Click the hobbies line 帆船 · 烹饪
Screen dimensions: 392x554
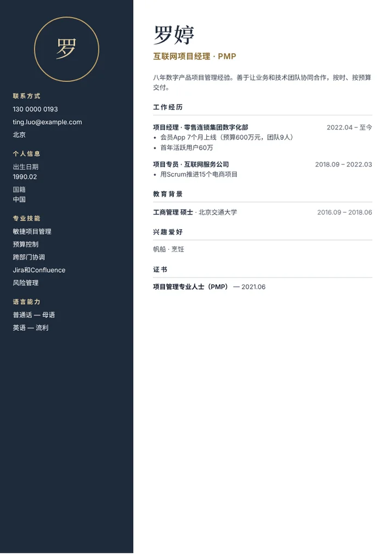click(169, 249)
